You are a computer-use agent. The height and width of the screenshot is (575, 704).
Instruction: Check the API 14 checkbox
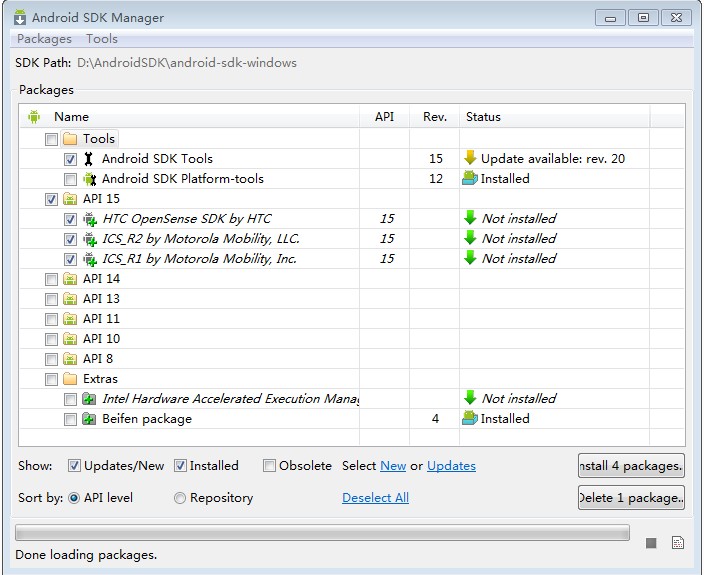(x=52, y=279)
